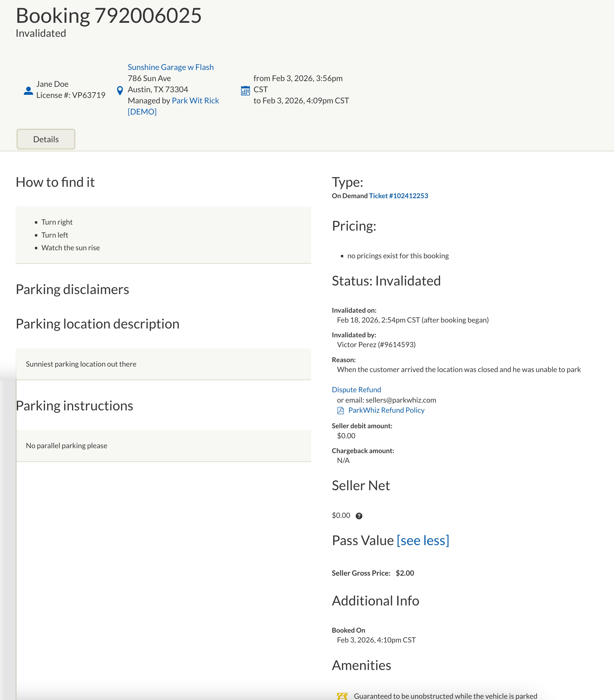Click the Seller Net help question mark
614x700 pixels.
[x=359, y=516]
